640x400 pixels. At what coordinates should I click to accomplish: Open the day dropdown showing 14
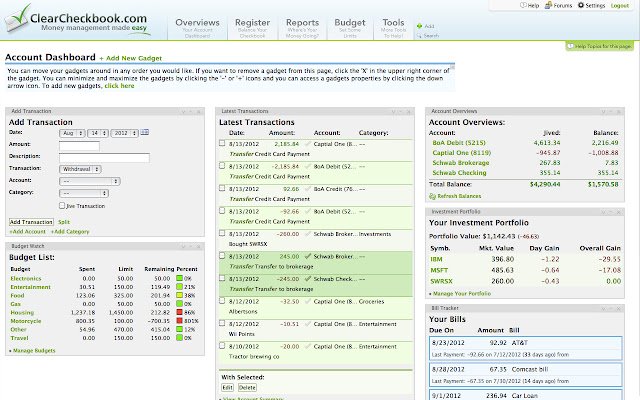click(98, 133)
